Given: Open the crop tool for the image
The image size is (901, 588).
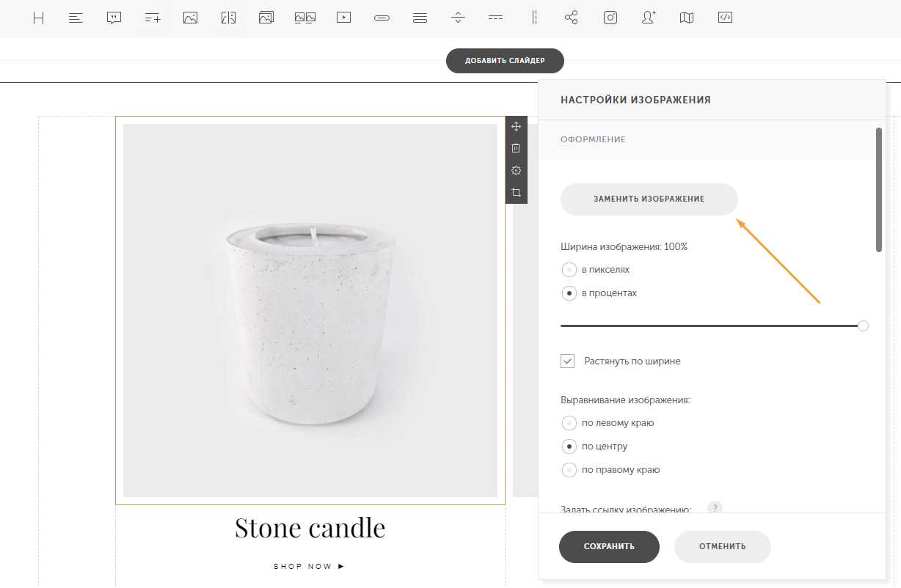Looking at the screenshot, I should click(x=516, y=193).
